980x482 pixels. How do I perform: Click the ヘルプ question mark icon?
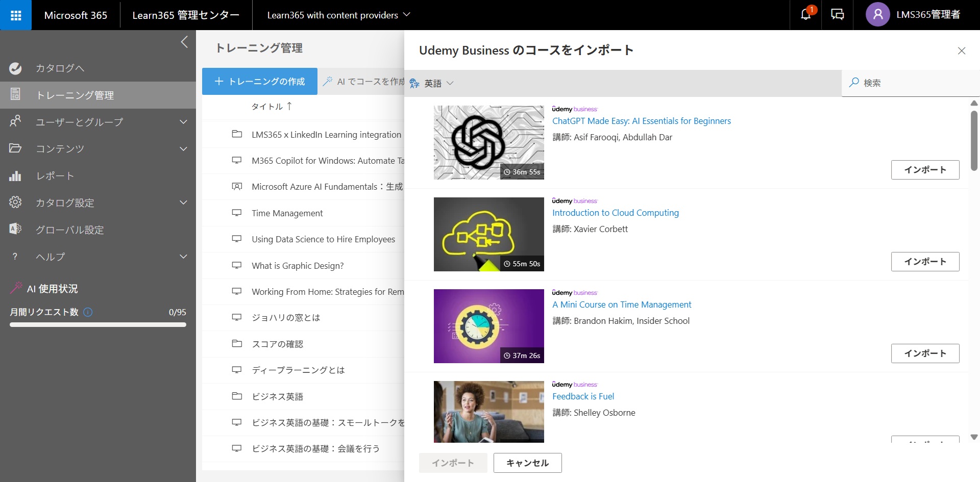point(15,256)
